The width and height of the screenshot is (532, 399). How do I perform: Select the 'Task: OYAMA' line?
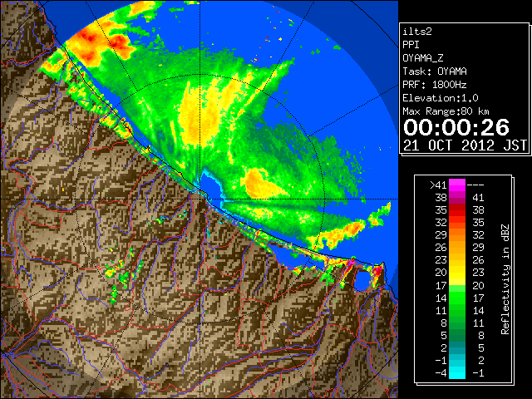(x=435, y=71)
